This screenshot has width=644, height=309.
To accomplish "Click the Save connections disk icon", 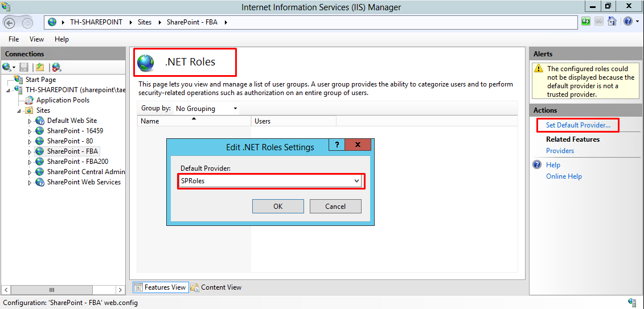I will click(x=24, y=67).
